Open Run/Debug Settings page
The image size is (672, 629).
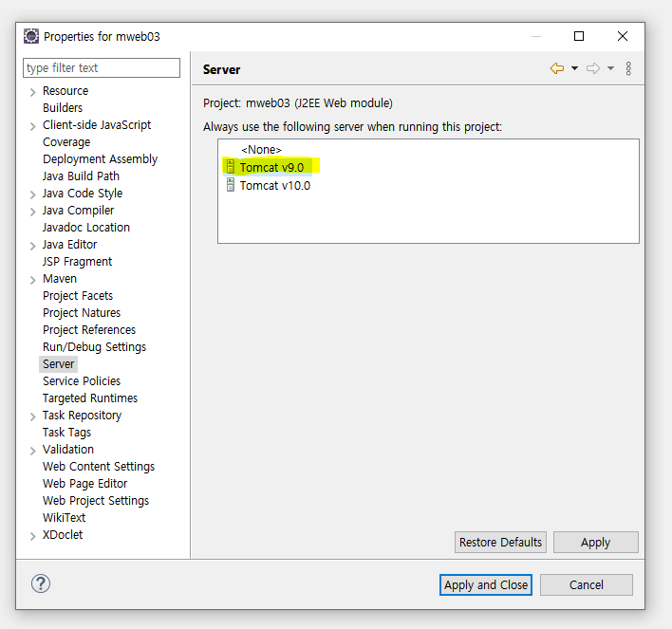[94, 347]
